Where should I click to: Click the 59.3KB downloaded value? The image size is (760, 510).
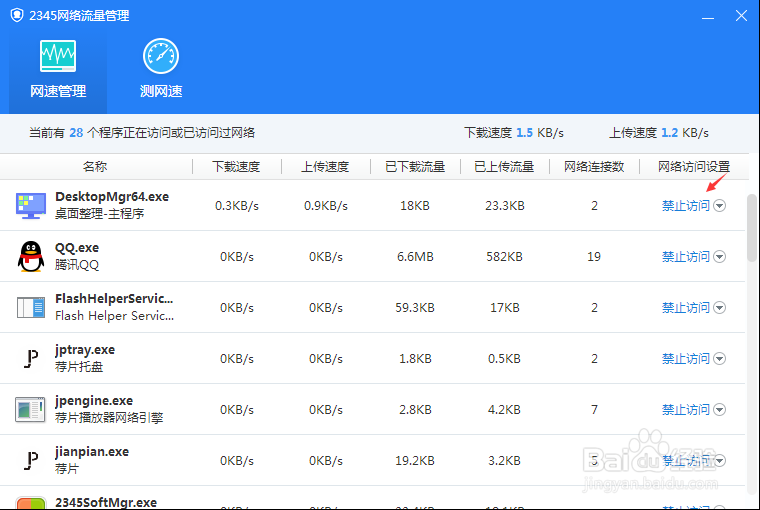[415, 307]
